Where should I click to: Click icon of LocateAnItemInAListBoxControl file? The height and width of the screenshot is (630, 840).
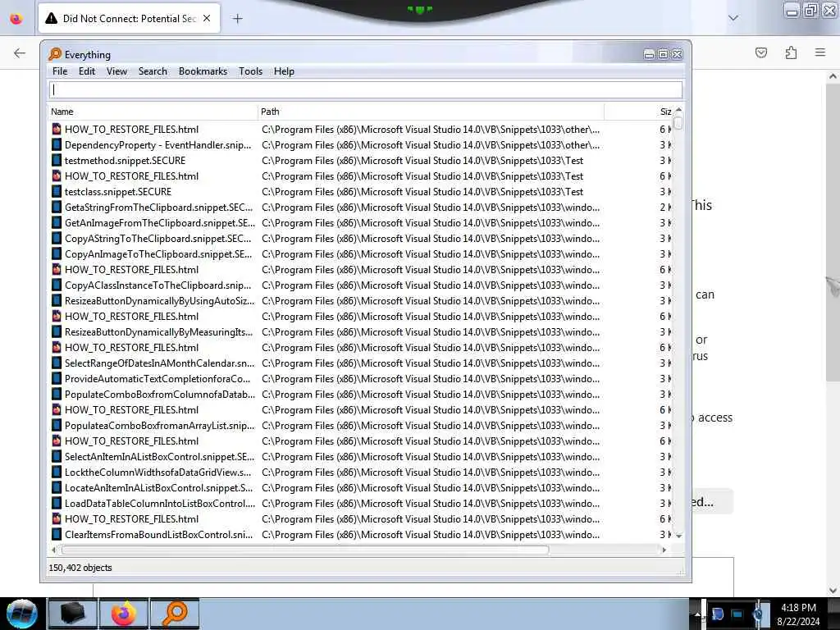(57, 487)
